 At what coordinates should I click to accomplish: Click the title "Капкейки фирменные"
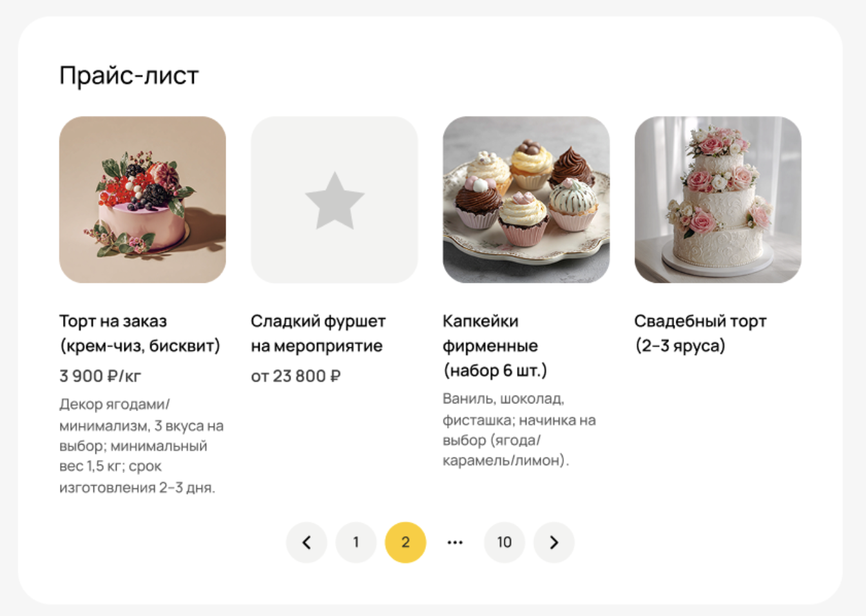[490, 333]
